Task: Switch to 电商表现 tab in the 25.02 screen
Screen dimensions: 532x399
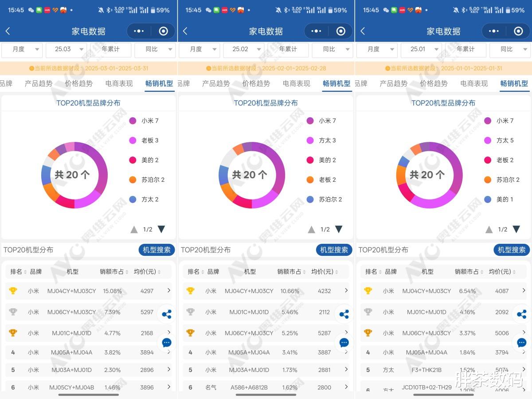Action: click(x=297, y=83)
